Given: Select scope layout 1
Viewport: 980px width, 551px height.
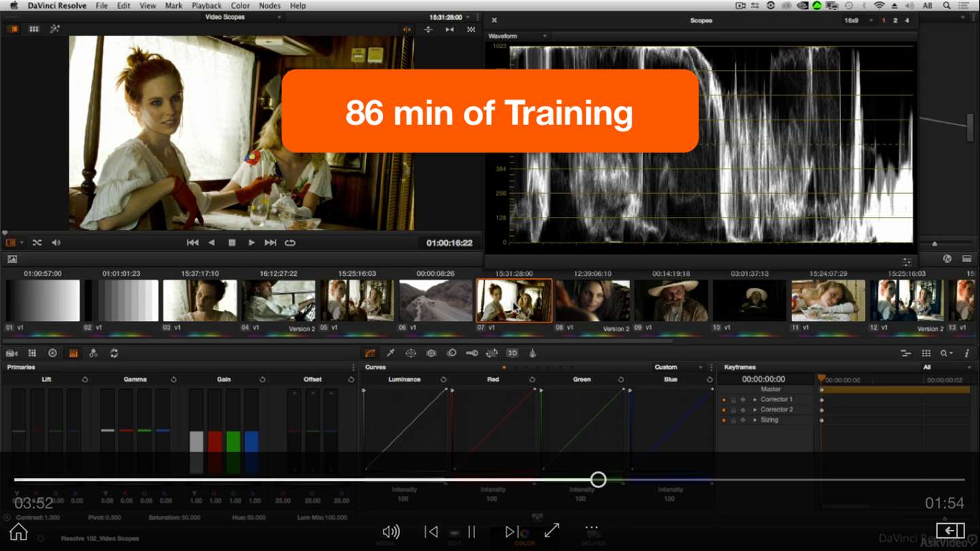Looking at the screenshot, I should pyautogui.click(x=884, y=20).
